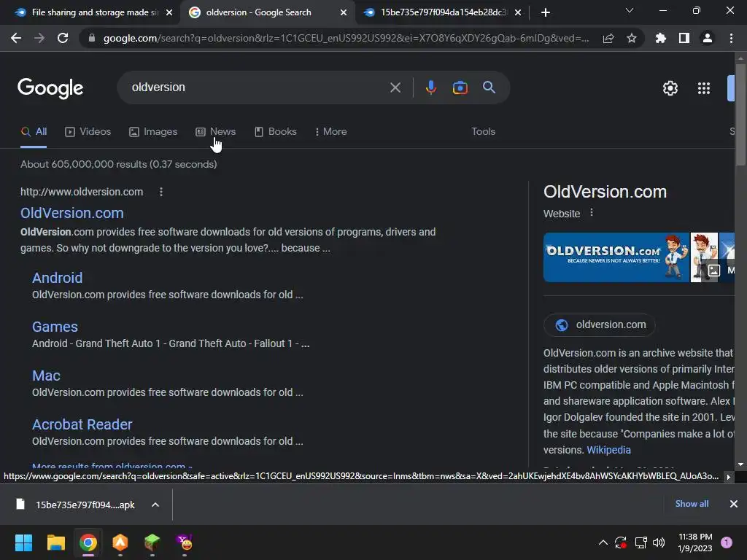Open the Chrome extensions puzzle icon
The height and width of the screenshot is (560, 747).
pyautogui.click(x=661, y=38)
